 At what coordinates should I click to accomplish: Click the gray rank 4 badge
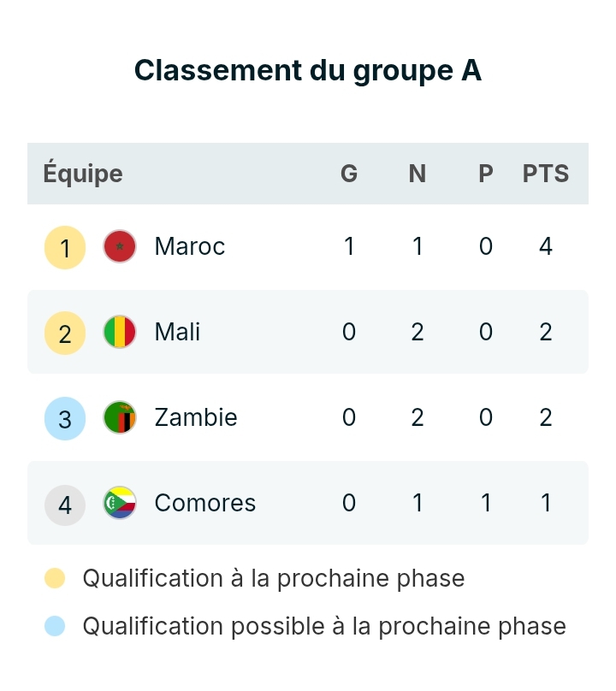(65, 504)
